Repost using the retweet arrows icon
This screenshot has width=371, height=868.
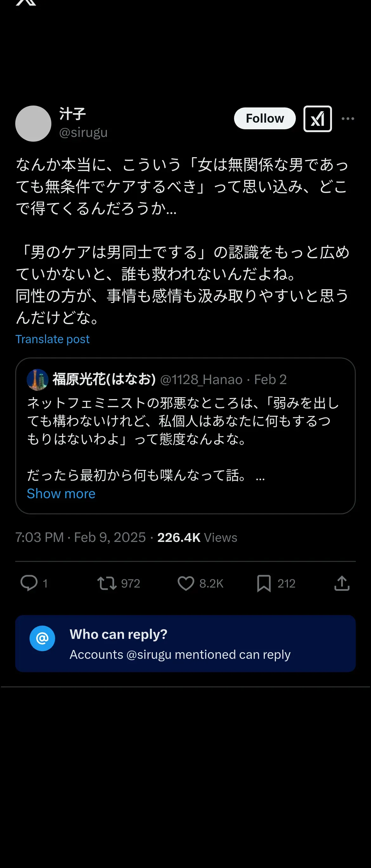pos(107,583)
